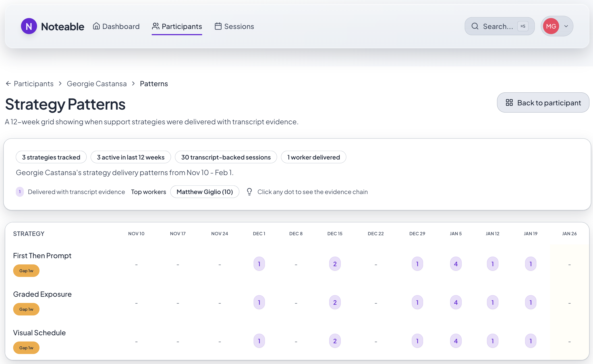Click the Search input field
Viewport: 593px width, 364px height.
point(498,26)
